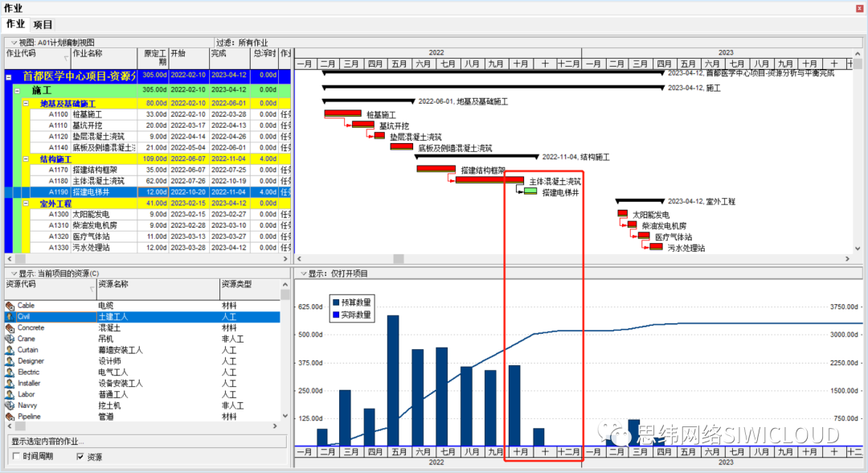The height and width of the screenshot is (473, 868).
Task: Select the Crane resource icon
Action: coord(10,339)
